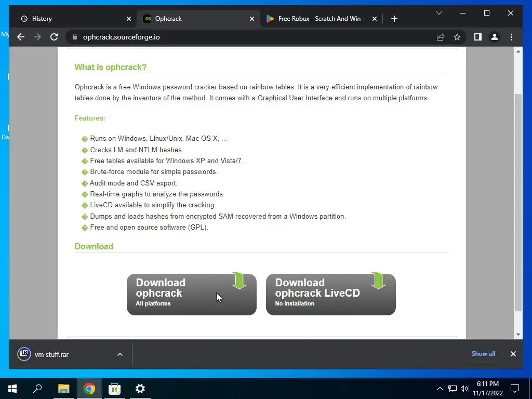The image size is (532, 399).
Task: Open the clock and date flyout
Action: pos(487,389)
